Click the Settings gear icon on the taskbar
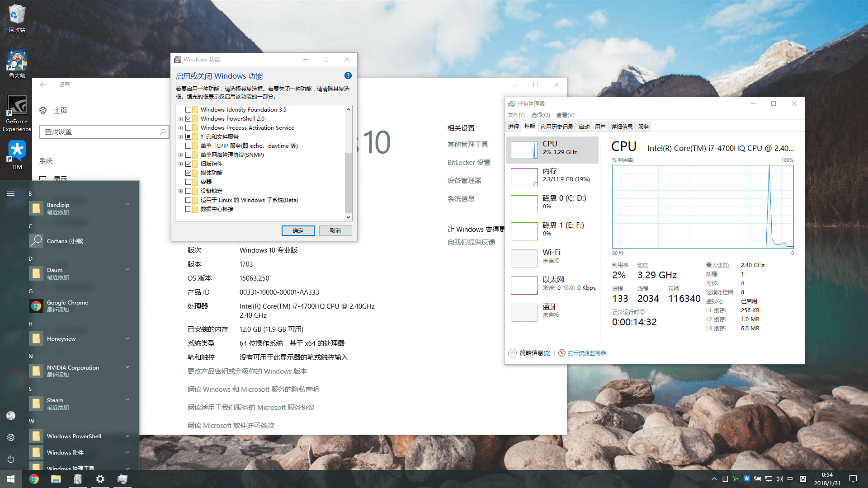The image size is (868, 488). [x=100, y=479]
